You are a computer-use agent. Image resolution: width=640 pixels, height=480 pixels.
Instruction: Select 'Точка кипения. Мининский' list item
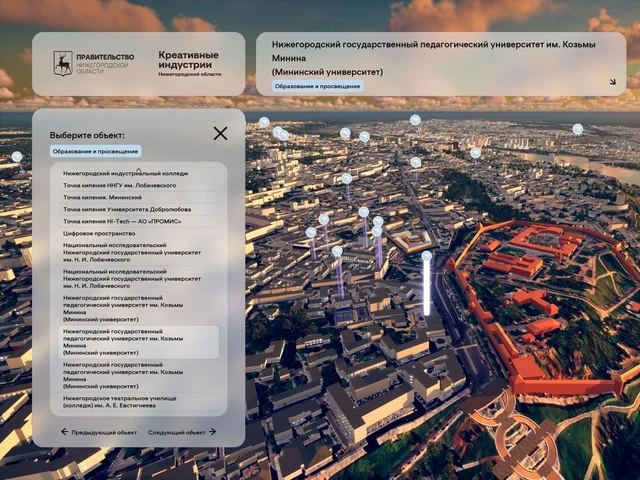pos(138,197)
